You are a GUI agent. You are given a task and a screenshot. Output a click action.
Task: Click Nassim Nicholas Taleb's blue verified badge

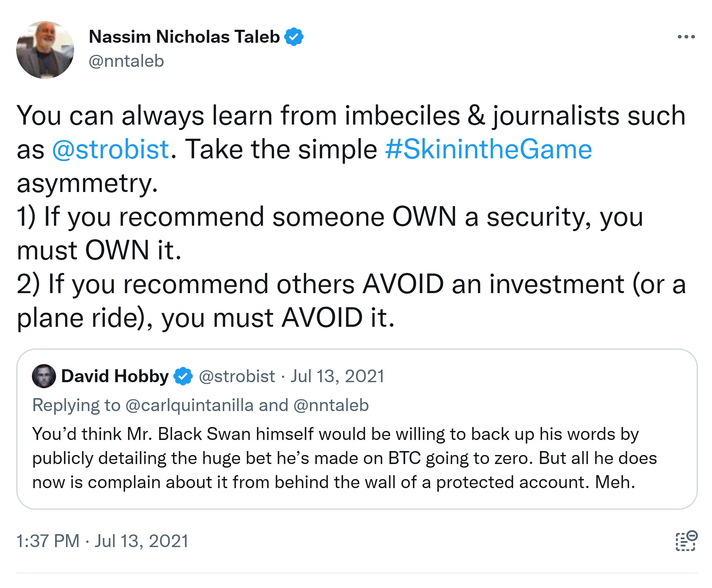[294, 37]
